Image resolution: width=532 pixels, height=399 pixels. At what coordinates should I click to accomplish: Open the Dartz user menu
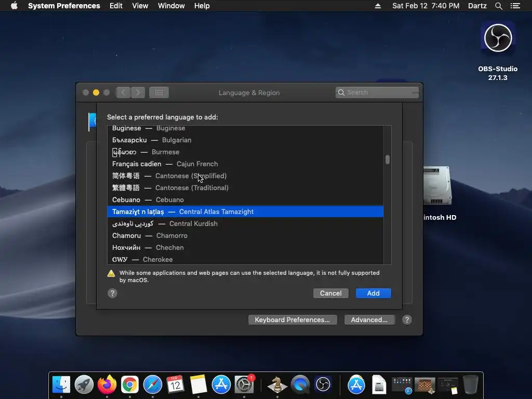[477, 6]
